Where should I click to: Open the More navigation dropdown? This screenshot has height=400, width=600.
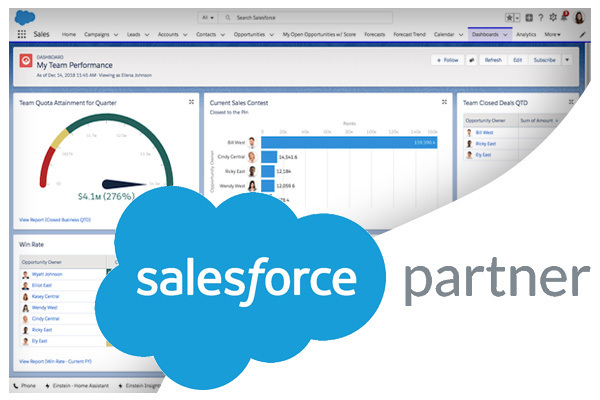click(553, 34)
